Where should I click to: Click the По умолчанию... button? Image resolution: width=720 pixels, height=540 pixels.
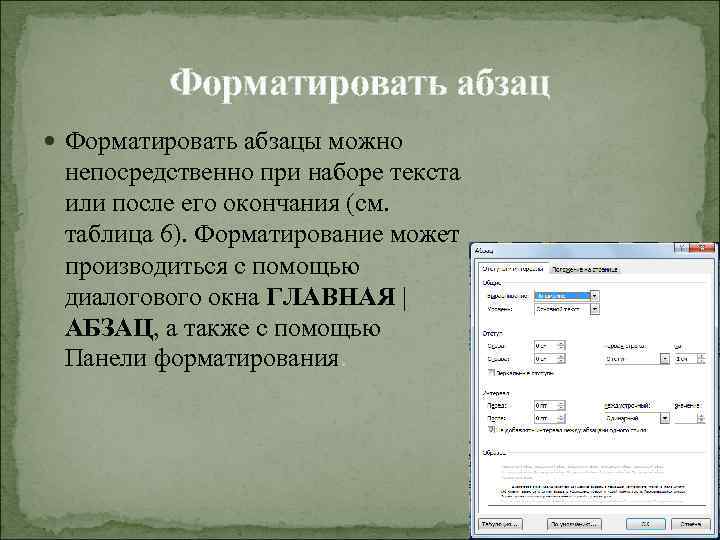574,524
